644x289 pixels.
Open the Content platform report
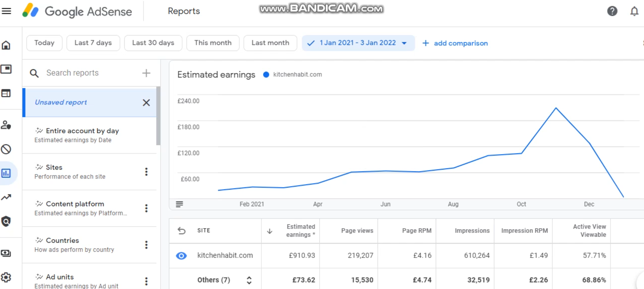tap(89, 208)
